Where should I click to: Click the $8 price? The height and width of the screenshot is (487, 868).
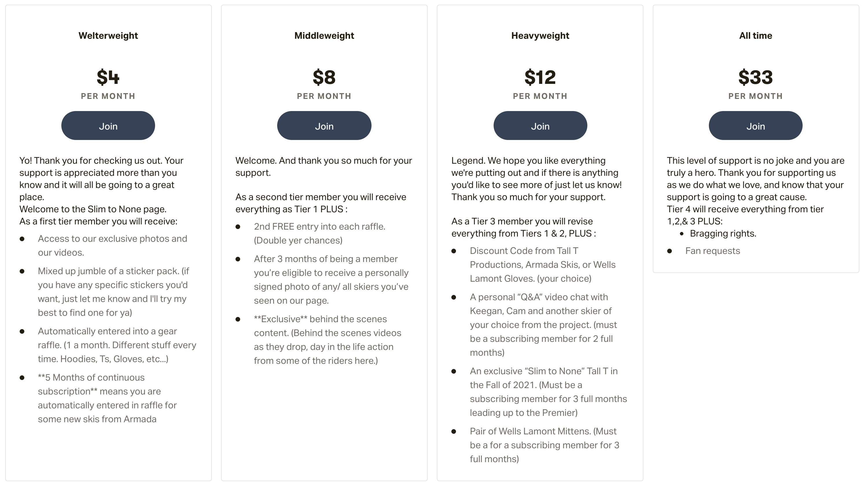coord(324,77)
